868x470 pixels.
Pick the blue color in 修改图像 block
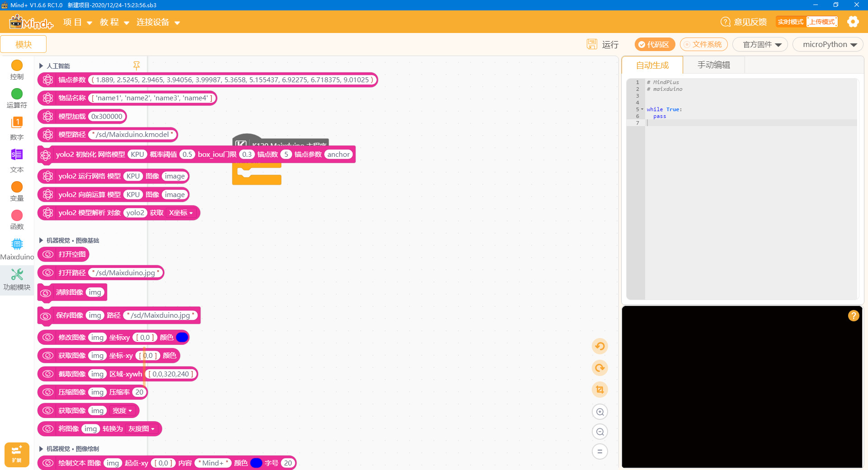click(x=182, y=338)
